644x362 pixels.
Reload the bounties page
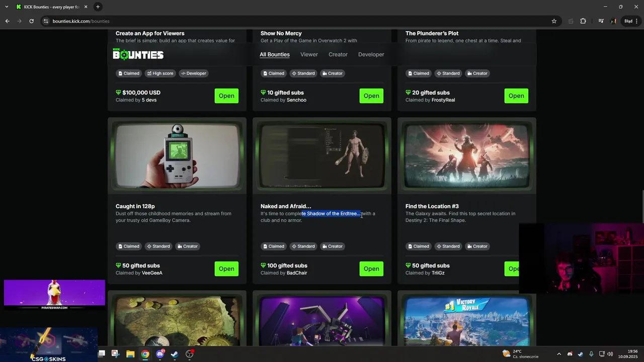(x=31, y=21)
